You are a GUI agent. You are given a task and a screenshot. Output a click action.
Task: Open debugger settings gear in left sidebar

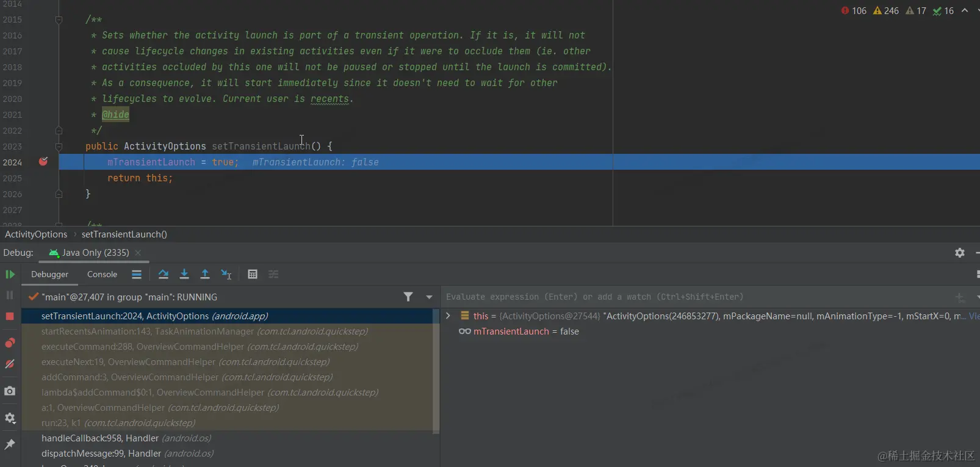pyautogui.click(x=10, y=418)
